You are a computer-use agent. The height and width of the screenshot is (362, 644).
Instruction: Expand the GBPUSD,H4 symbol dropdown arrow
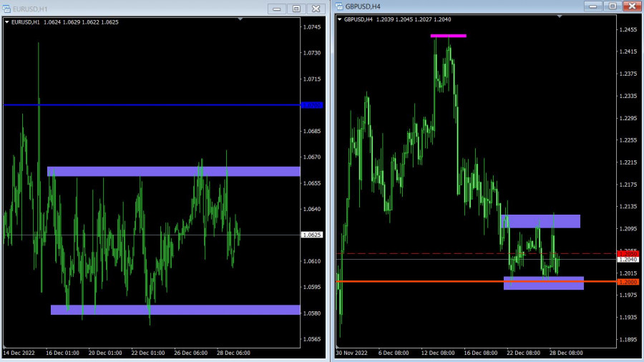pyautogui.click(x=339, y=19)
